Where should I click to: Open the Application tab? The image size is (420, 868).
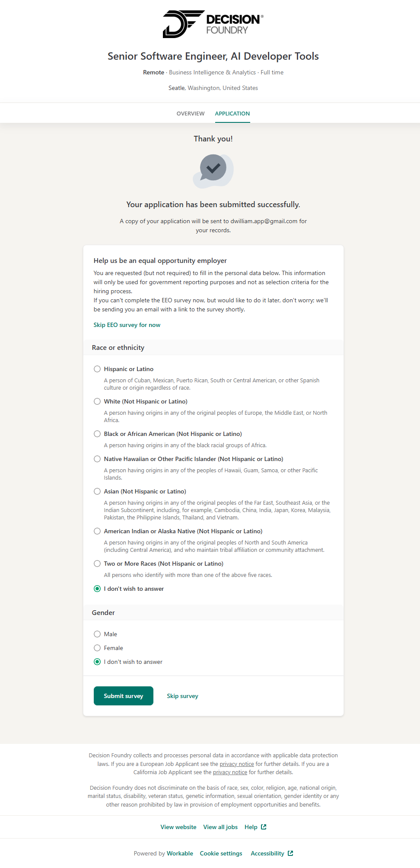[x=232, y=113]
